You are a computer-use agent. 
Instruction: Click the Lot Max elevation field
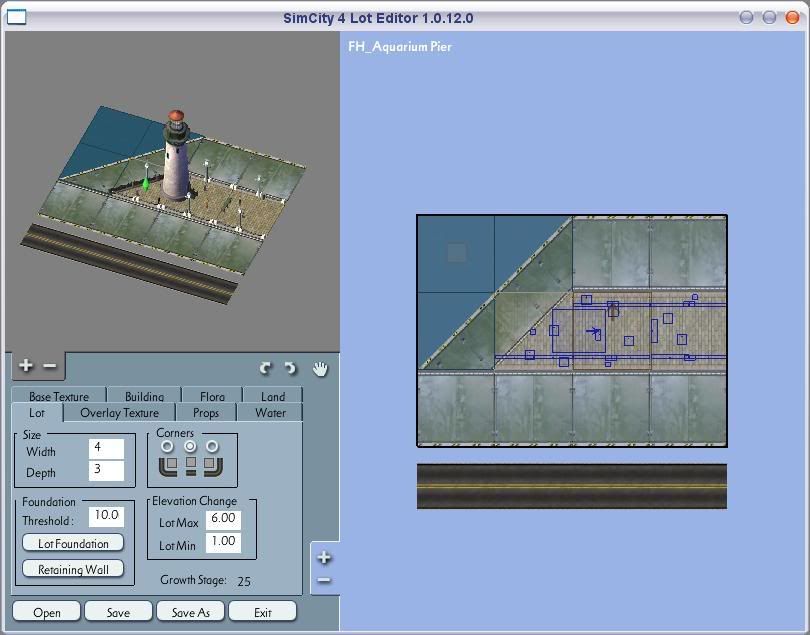coord(223,520)
